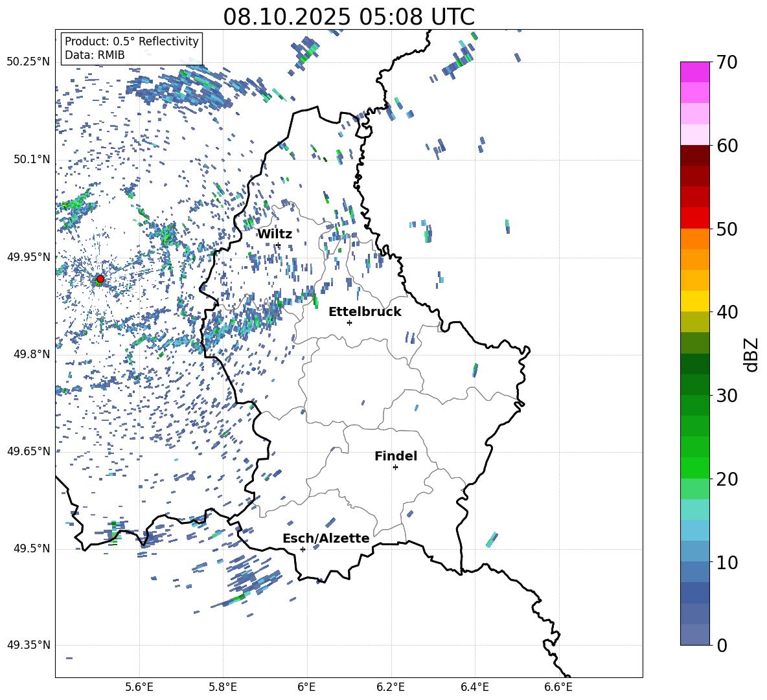Click the 50.25°N latitude label
The width and height of the screenshot is (767, 700).
[29, 62]
